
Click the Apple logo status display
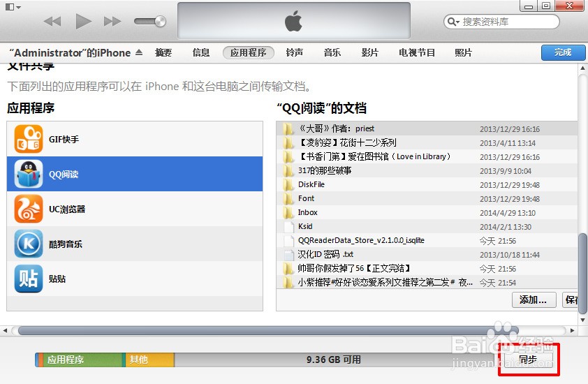(x=293, y=21)
